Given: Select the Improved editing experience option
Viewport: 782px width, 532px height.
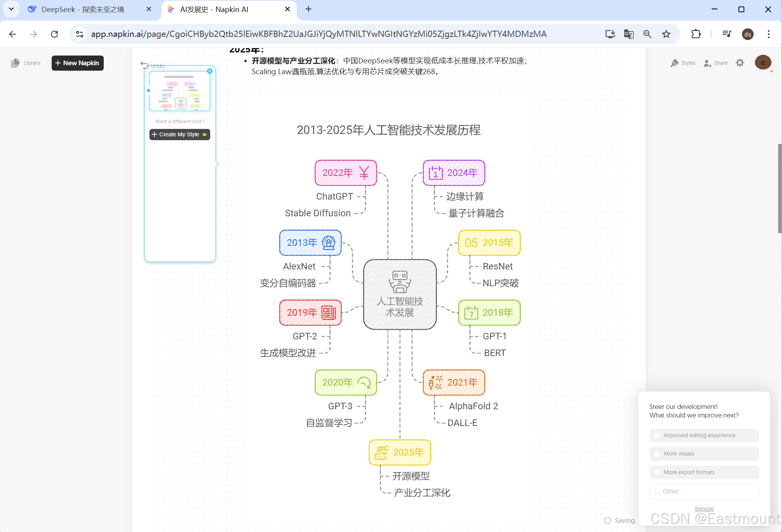Looking at the screenshot, I should click(704, 435).
